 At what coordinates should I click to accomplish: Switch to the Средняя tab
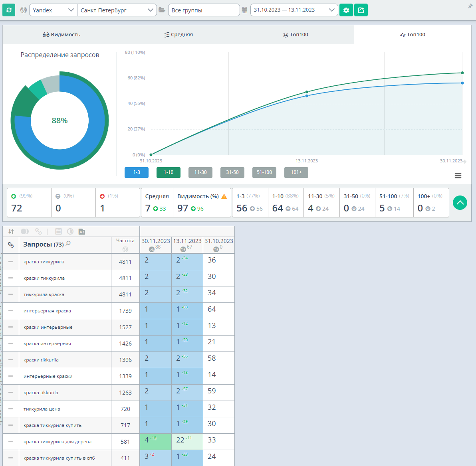click(x=178, y=35)
